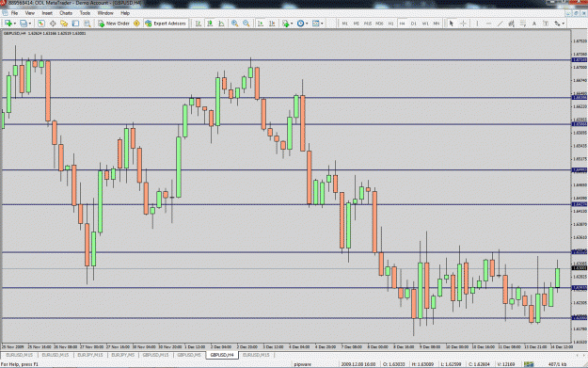The width and height of the screenshot is (588, 368).
Task: Open the View menu
Action: point(29,13)
